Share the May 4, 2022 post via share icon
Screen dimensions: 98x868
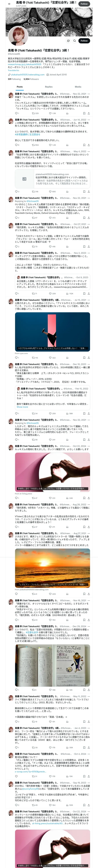tap(89, 192)
